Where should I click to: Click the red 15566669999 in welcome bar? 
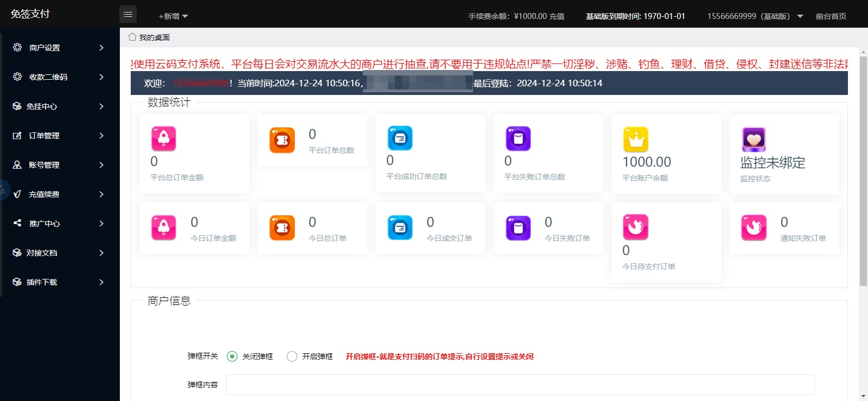[x=201, y=83]
